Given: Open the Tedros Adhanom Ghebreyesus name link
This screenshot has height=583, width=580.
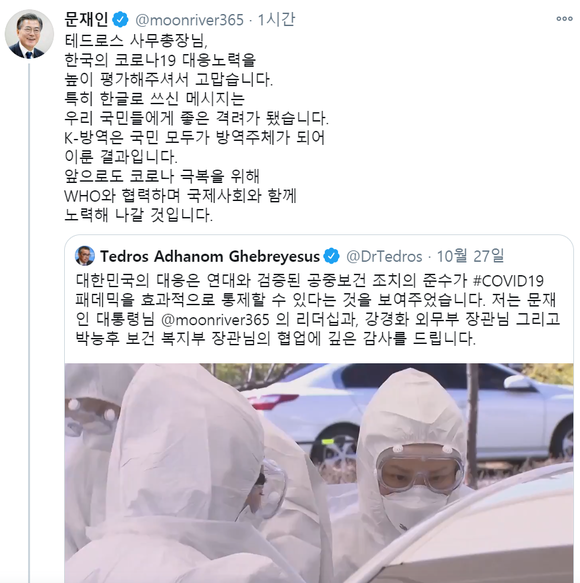Looking at the screenshot, I should coord(210,256).
